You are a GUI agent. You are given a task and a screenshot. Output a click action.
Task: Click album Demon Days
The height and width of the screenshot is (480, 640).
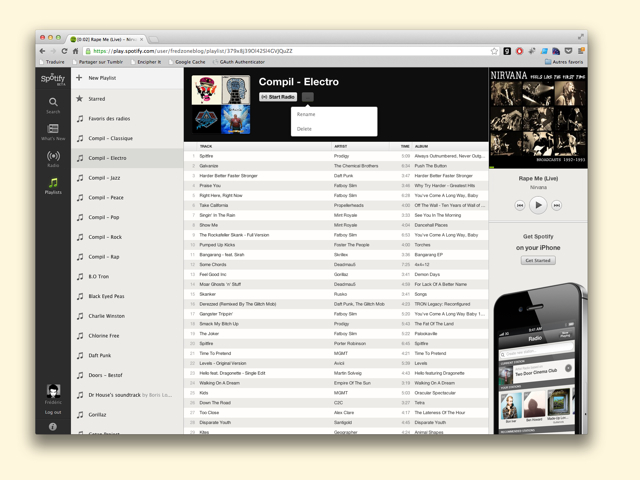pos(427,274)
